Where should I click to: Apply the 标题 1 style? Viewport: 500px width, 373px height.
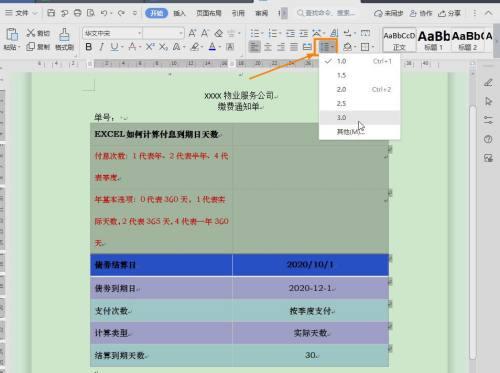[434, 40]
